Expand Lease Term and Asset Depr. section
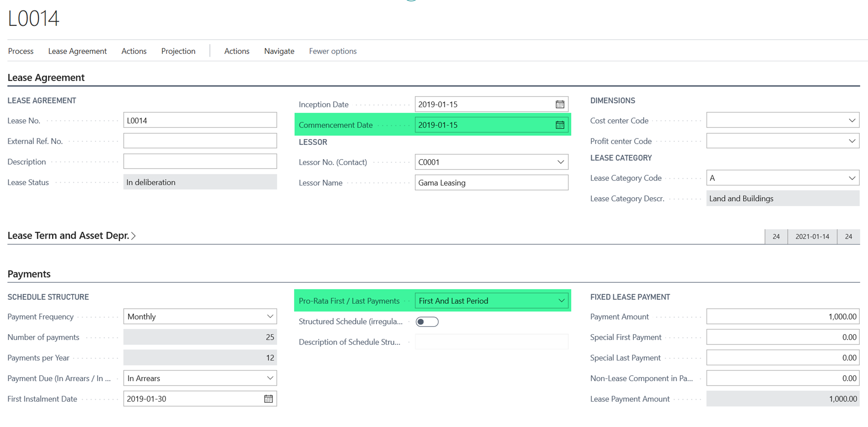The height and width of the screenshot is (427, 868). click(x=72, y=236)
